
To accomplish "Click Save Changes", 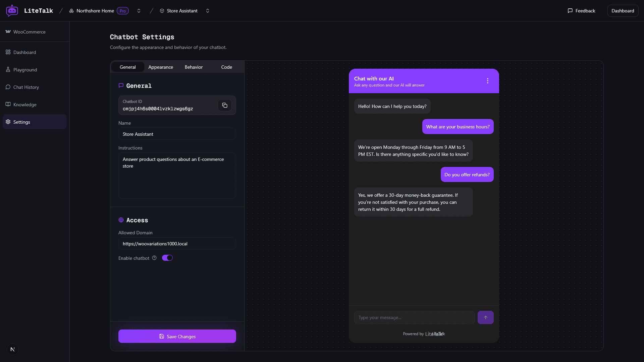I will [177, 336].
